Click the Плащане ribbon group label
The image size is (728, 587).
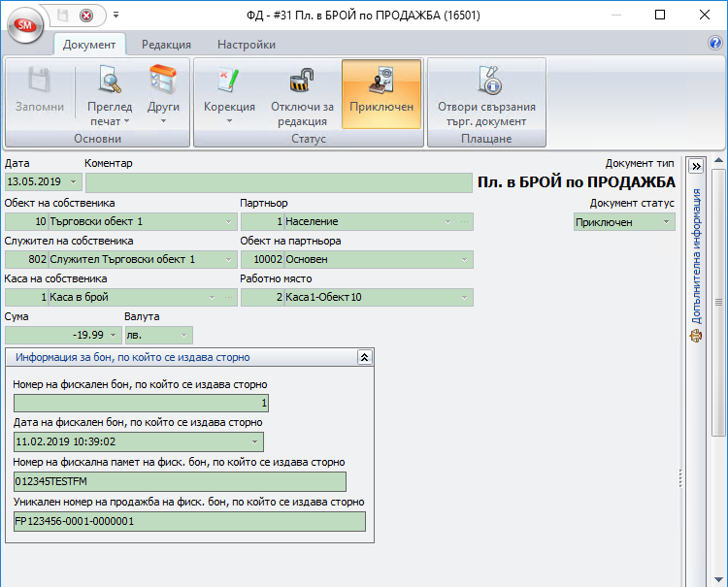486,139
